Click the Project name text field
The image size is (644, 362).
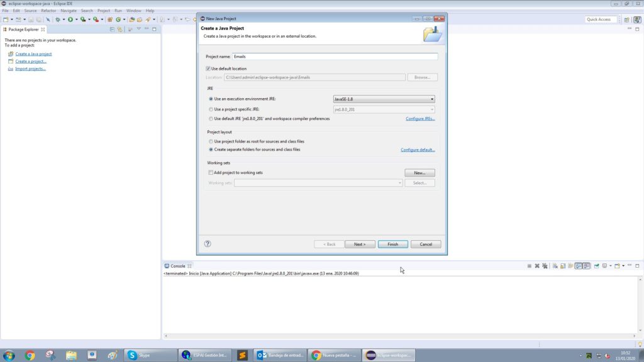pyautogui.click(x=334, y=57)
